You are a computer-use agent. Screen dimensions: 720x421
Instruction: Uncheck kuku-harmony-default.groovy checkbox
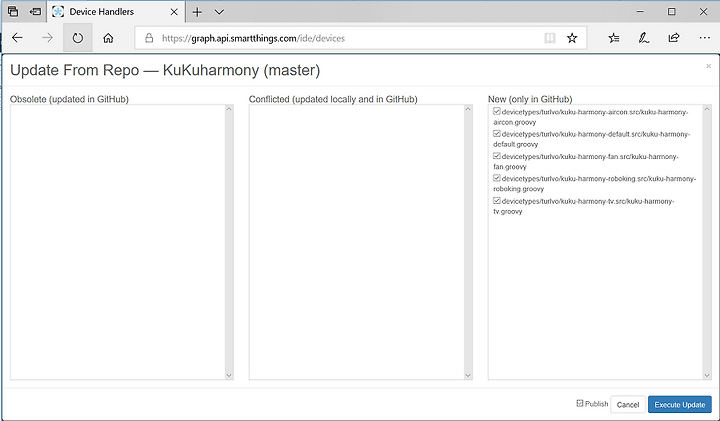coord(497,134)
